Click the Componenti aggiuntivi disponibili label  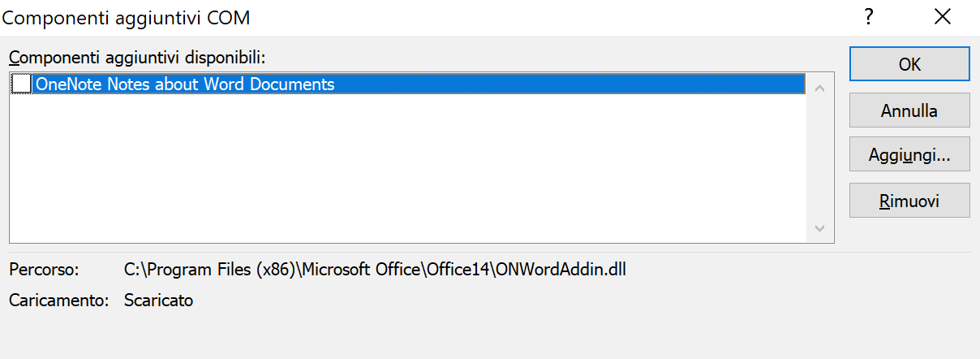[x=137, y=58]
